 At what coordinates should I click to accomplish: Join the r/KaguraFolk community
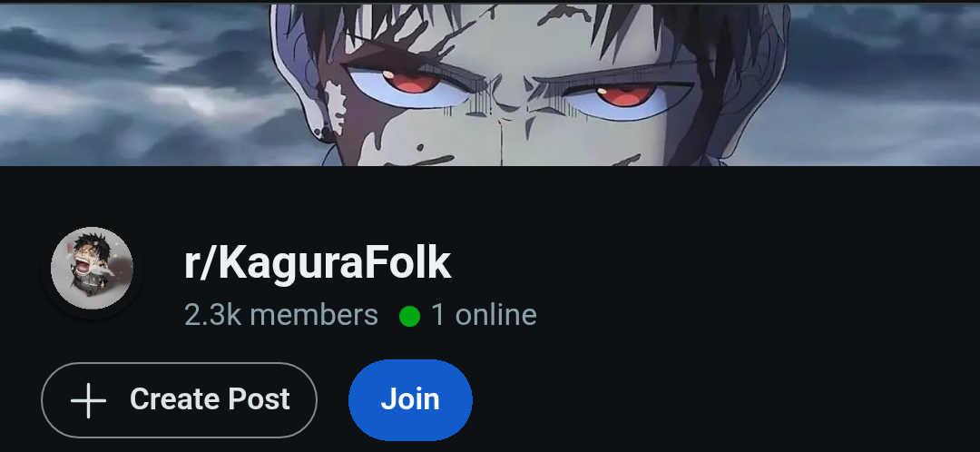click(410, 400)
